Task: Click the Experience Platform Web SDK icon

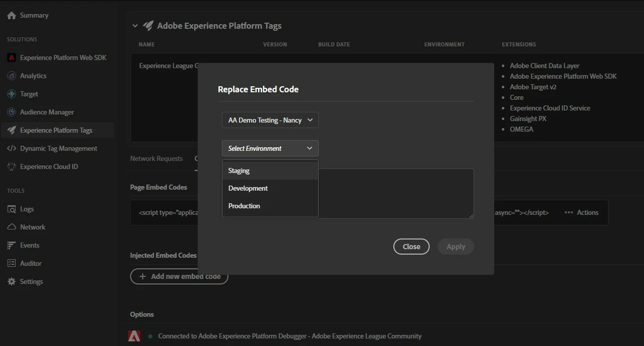Action: pyautogui.click(x=12, y=57)
